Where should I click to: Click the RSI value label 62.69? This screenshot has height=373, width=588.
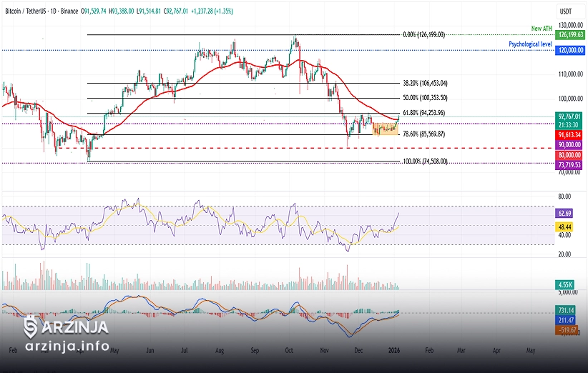pyautogui.click(x=564, y=213)
